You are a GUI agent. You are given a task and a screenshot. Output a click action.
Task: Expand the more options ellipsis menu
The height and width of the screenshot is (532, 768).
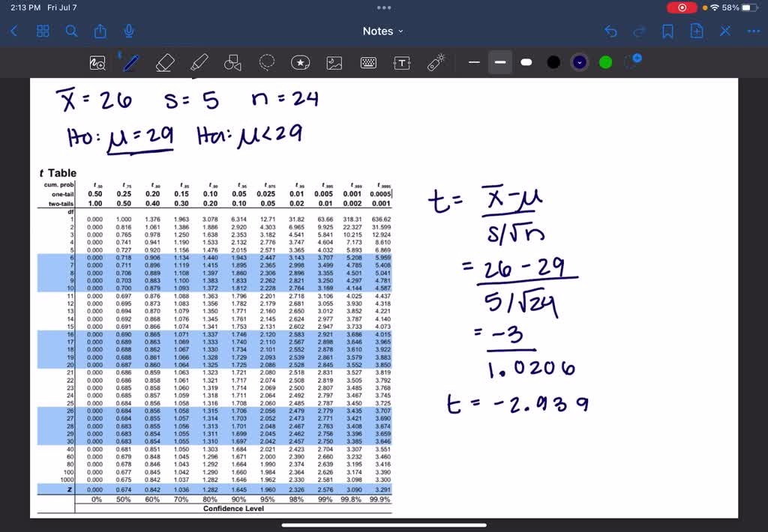point(754,31)
